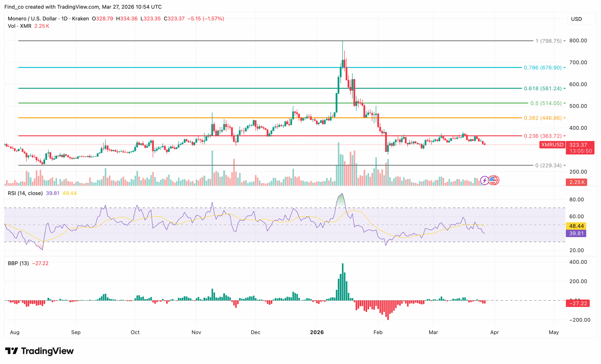Click the purple 39.81 value in RSI legend
Screen dimensions: 601x364
(x=53, y=193)
